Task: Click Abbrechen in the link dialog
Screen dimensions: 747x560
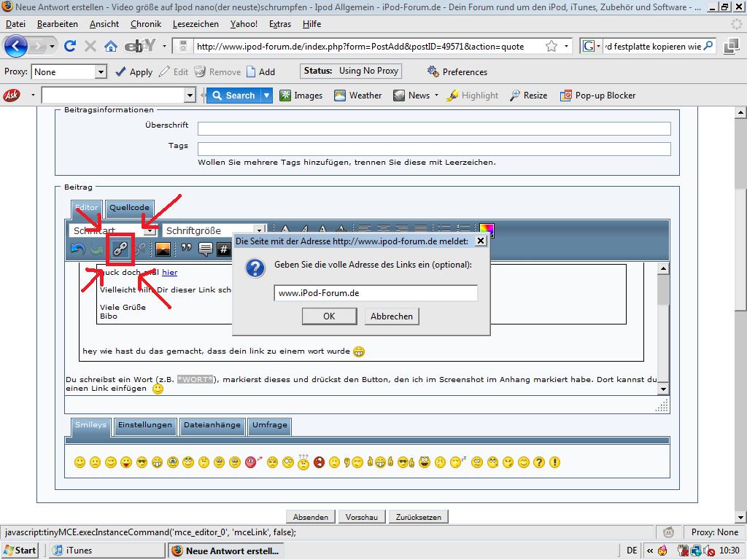Action: (x=392, y=316)
